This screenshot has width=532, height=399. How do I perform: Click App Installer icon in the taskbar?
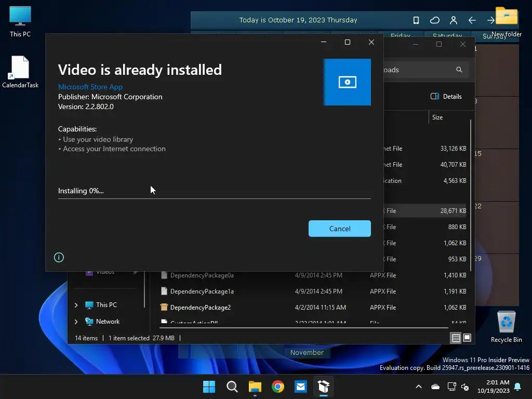coord(324,387)
